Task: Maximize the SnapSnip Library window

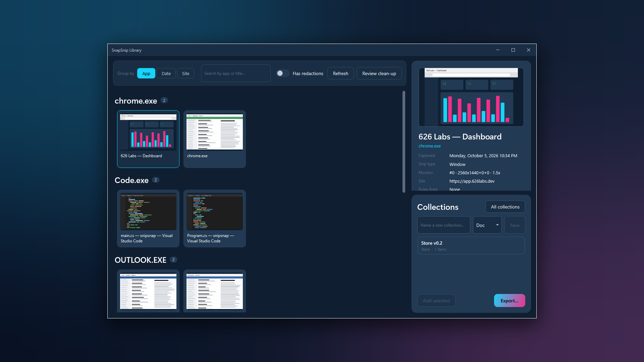Action: [x=513, y=50]
